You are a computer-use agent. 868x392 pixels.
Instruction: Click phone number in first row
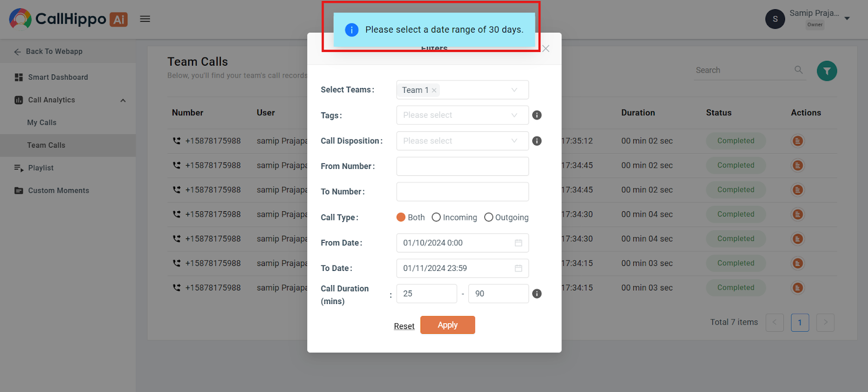(213, 141)
